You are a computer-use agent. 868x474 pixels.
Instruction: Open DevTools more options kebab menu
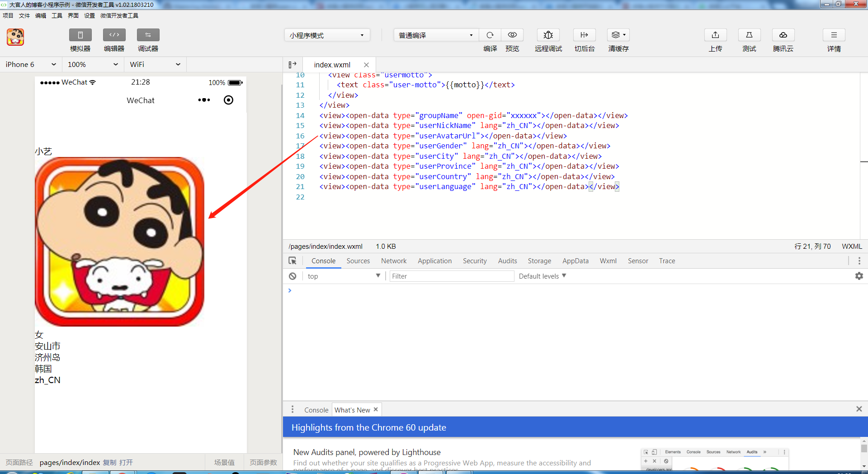(x=859, y=261)
